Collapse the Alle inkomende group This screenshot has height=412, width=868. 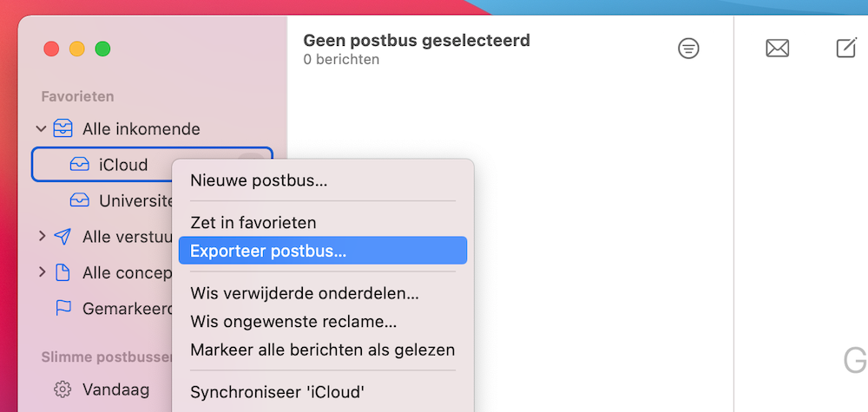[41, 129]
